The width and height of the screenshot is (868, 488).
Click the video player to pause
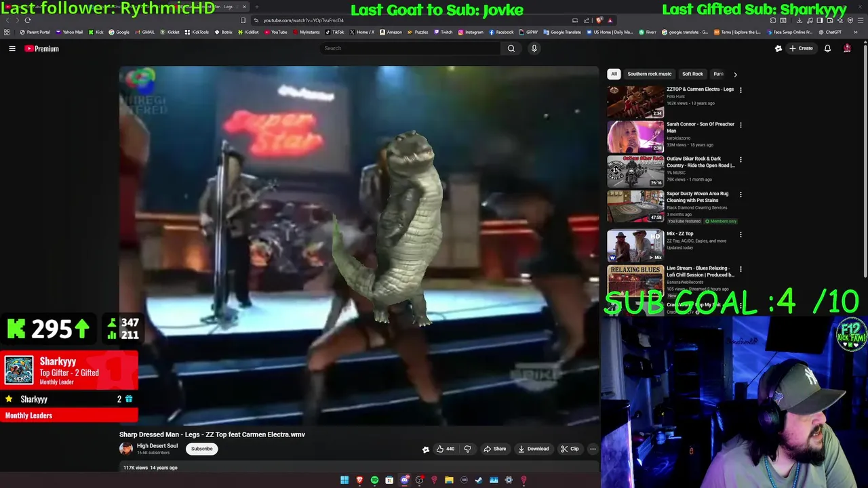point(359,245)
